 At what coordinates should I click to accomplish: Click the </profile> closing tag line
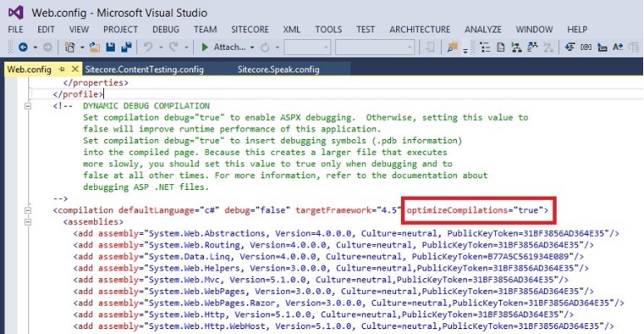click(x=78, y=94)
